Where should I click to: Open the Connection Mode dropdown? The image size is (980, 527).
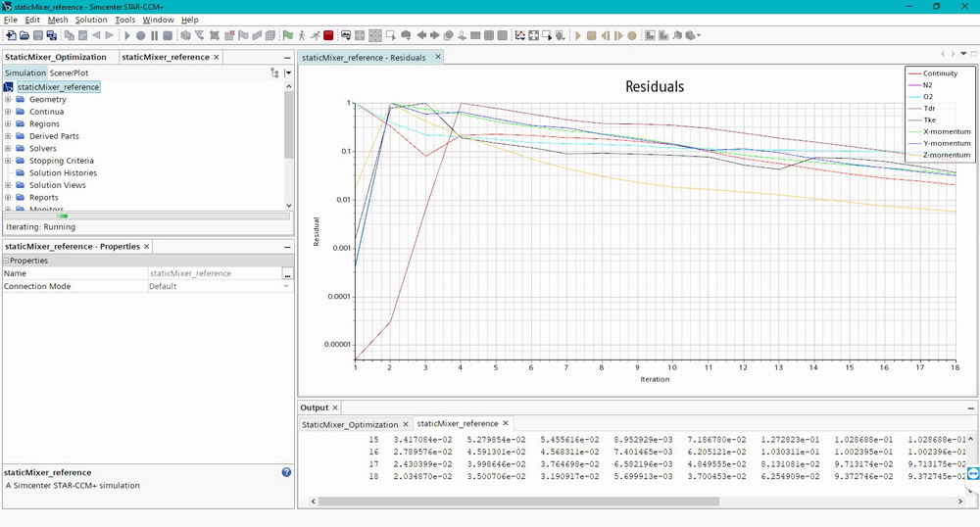coord(286,286)
